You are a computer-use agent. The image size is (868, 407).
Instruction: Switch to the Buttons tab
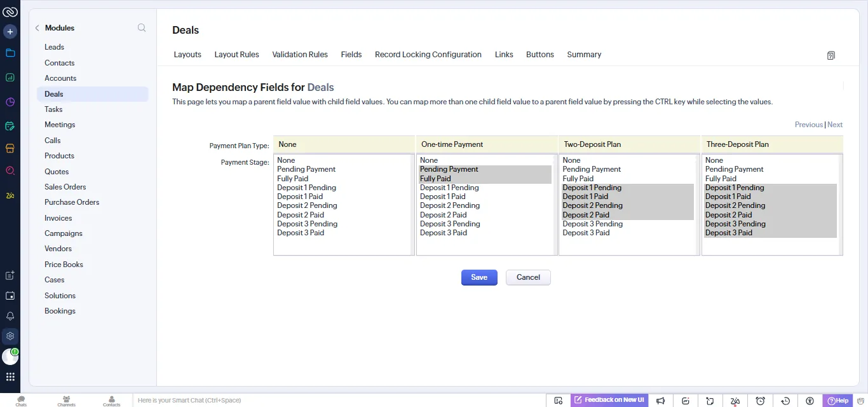(540, 55)
